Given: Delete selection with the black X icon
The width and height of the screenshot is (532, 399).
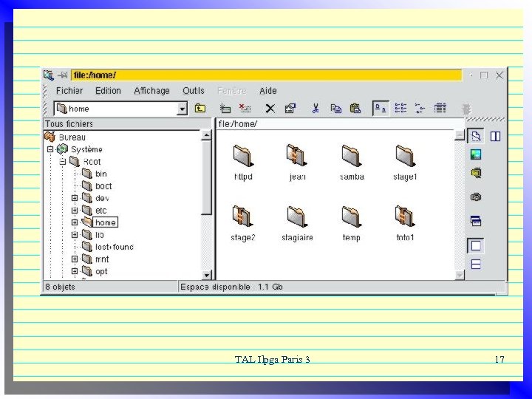Looking at the screenshot, I should click(x=270, y=109).
